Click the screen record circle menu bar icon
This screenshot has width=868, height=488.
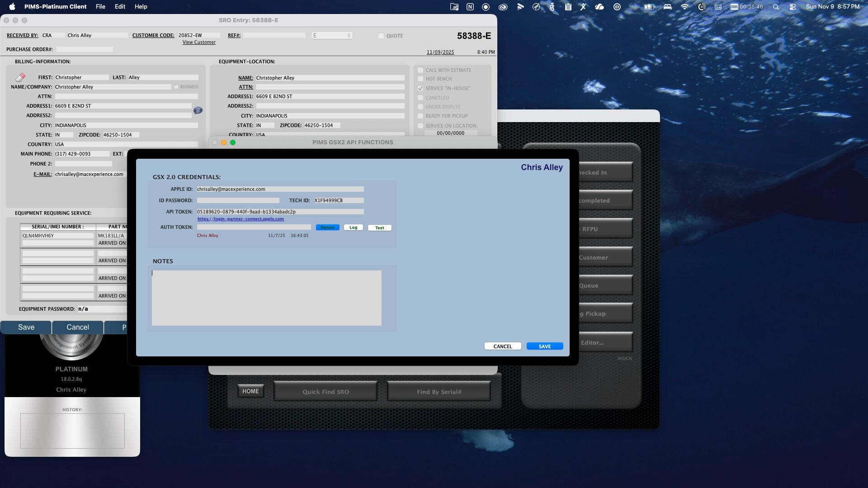pyautogui.click(x=486, y=7)
